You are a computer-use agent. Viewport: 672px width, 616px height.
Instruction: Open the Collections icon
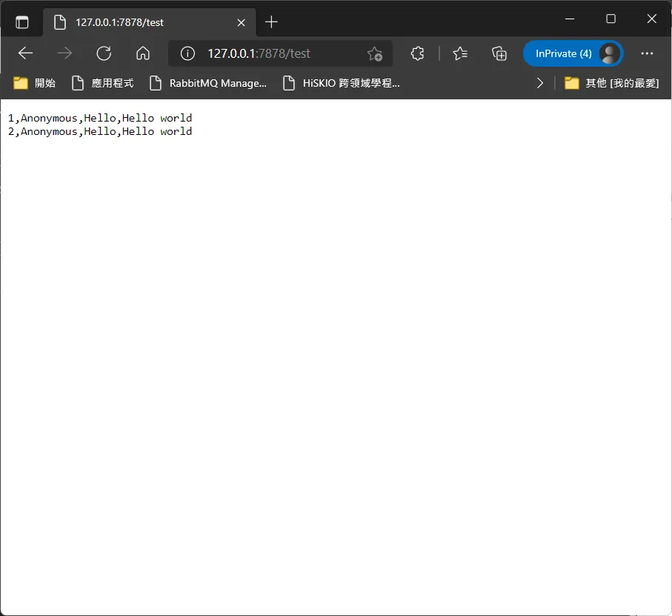[499, 53]
